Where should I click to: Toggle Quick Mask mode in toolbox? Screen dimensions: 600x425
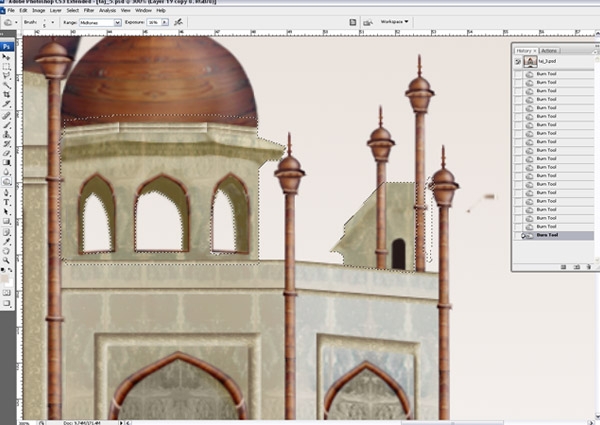(x=6, y=293)
